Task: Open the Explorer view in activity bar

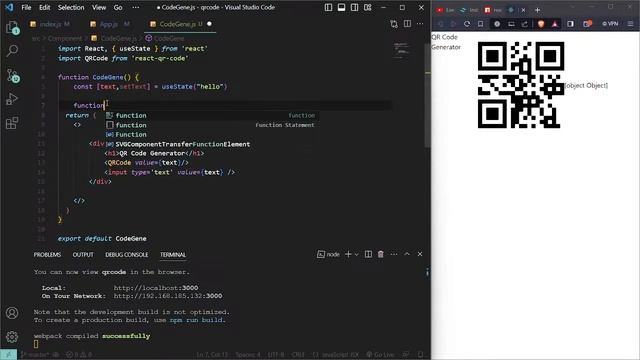Action: point(13,28)
